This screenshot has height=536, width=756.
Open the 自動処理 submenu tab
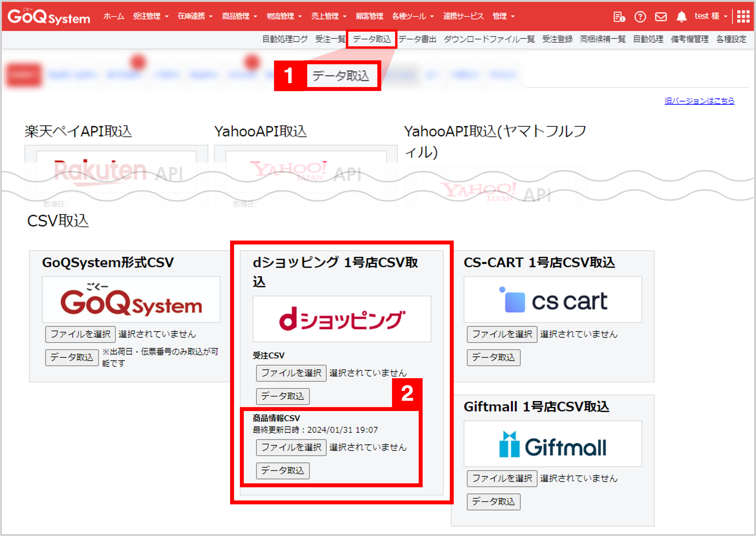coord(648,39)
